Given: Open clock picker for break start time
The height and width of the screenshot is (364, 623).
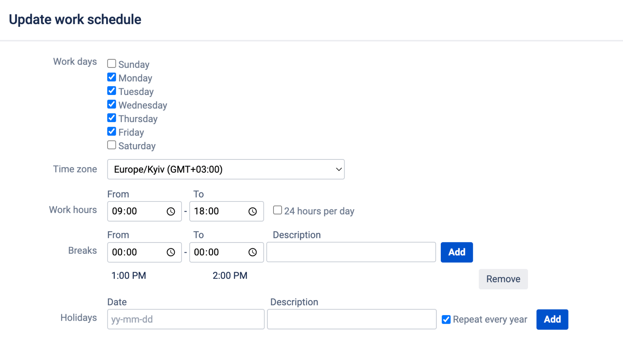Looking at the screenshot, I should tap(171, 252).
